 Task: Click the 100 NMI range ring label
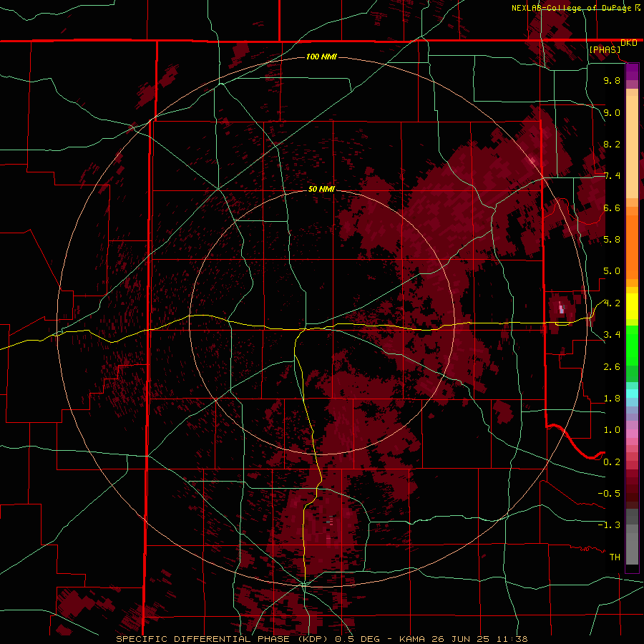(321, 57)
